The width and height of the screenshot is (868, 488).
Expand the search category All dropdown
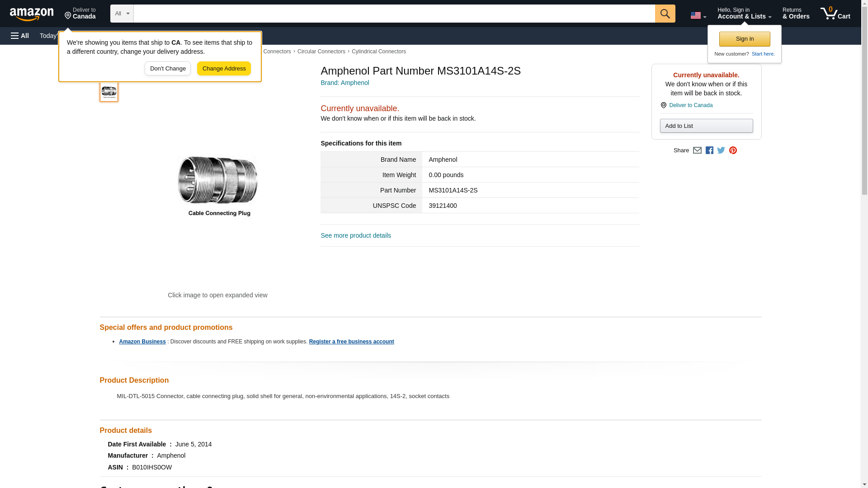pos(122,14)
